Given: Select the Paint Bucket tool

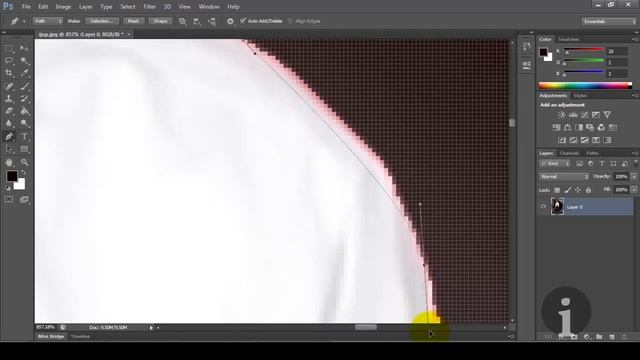Looking at the screenshot, I should tap(24, 111).
